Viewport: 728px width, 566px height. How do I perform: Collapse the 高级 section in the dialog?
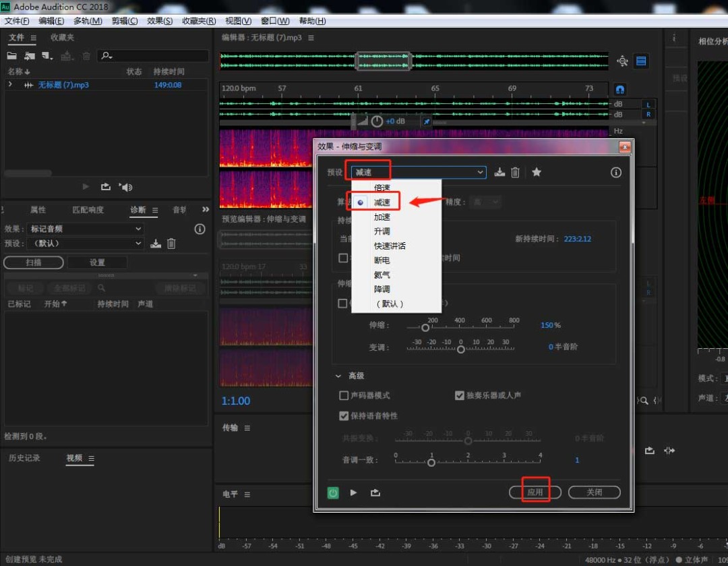click(x=338, y=376)
